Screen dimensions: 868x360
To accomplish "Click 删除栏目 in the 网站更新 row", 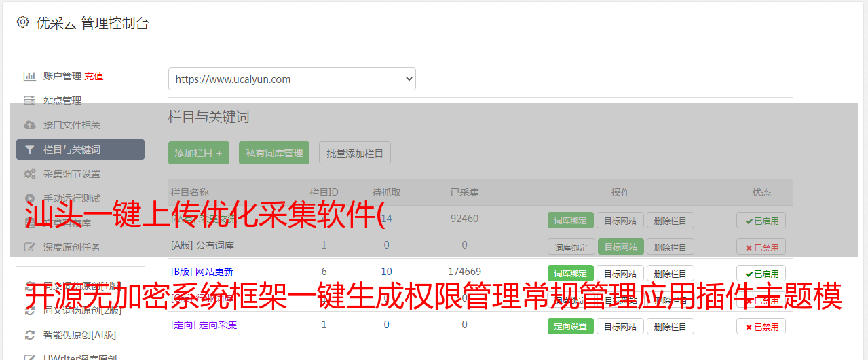I will [670, 273].
